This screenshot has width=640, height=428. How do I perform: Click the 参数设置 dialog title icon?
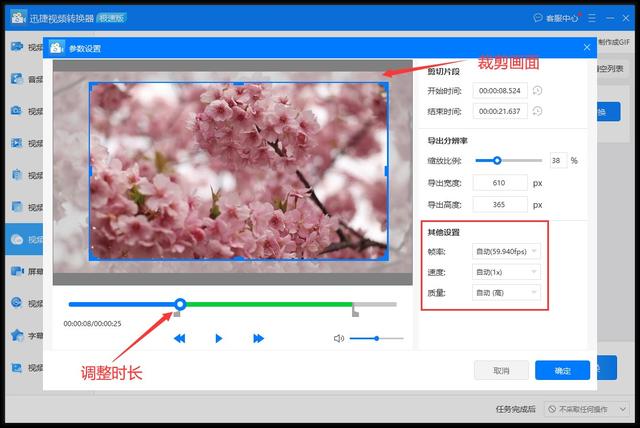tap(56, 48)
